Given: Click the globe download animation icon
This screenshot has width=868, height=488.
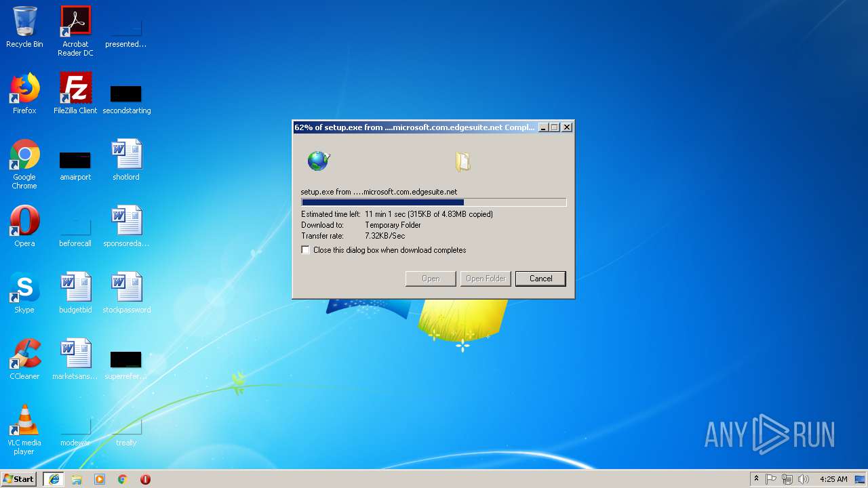Looking at the screenshot, I should (x=318, y=161).
